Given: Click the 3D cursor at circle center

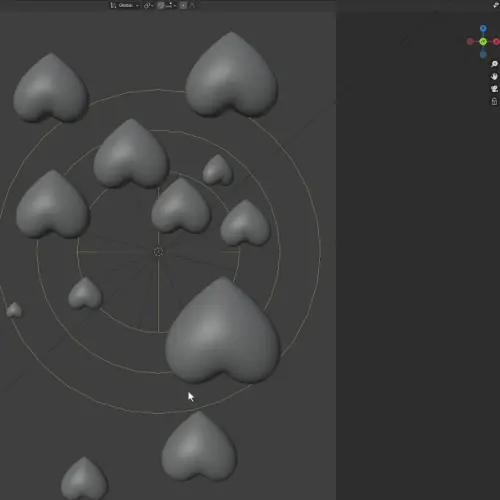Looking at the screenshot, I should (158, 252).
